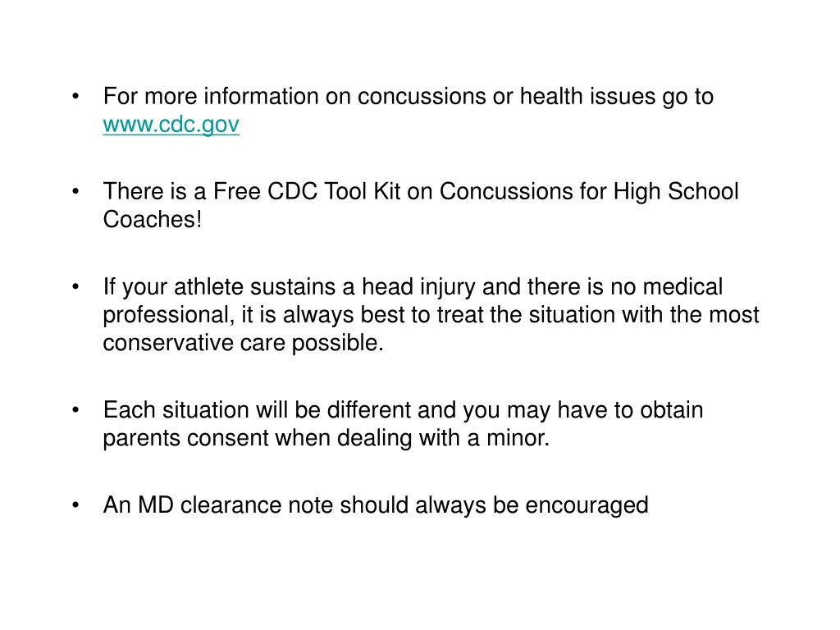This screenshot has height=630, width=840.
Task: Click the bullet before 'For more information'
Action: (75, 97)
